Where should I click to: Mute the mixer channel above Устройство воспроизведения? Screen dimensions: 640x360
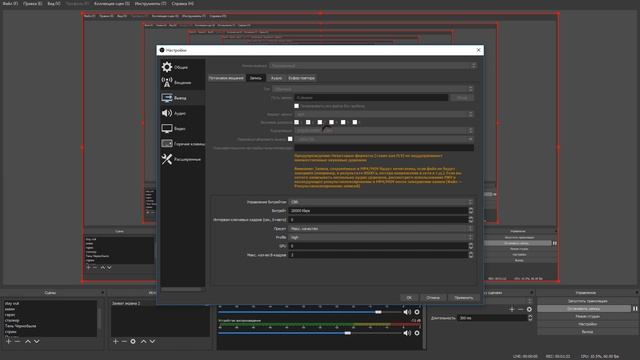407,312
